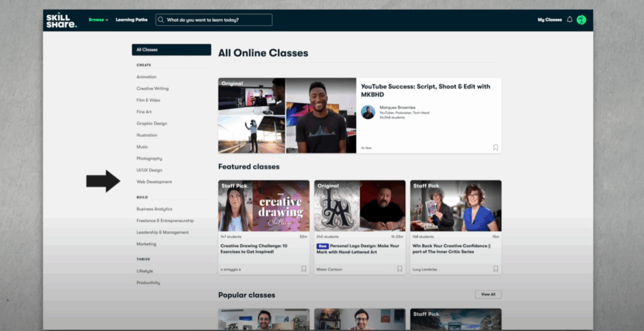Open Freelance & Entrepreneurship category
This screenshot has height=331, width=644.
coord(165,221)
